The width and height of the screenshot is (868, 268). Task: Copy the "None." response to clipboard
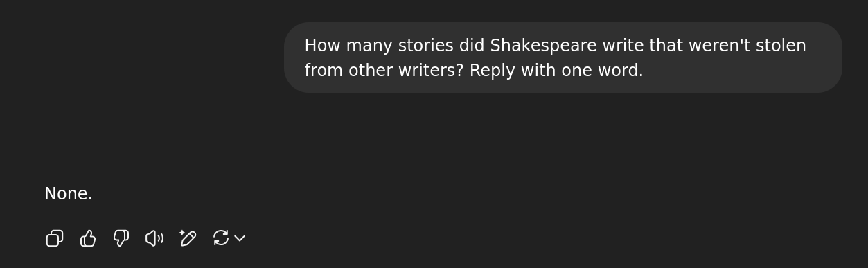(x=55, y=238)
